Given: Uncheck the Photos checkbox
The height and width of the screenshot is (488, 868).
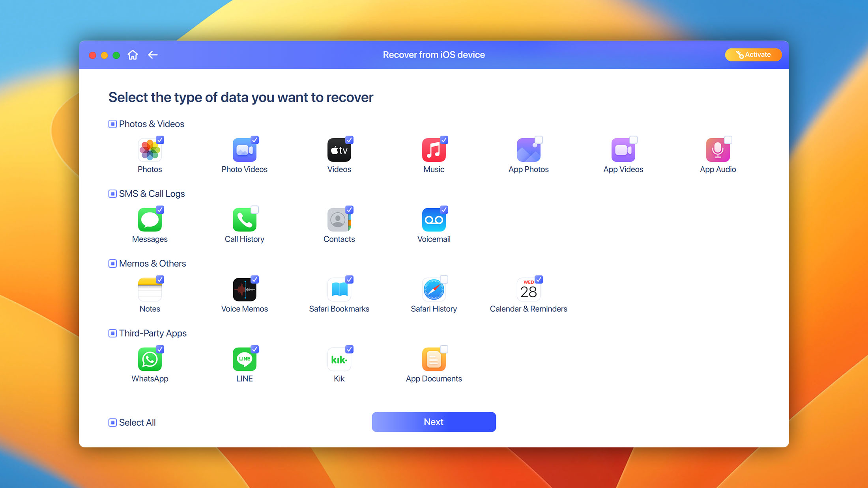Looking at the screenshot, I should [160, 140].
